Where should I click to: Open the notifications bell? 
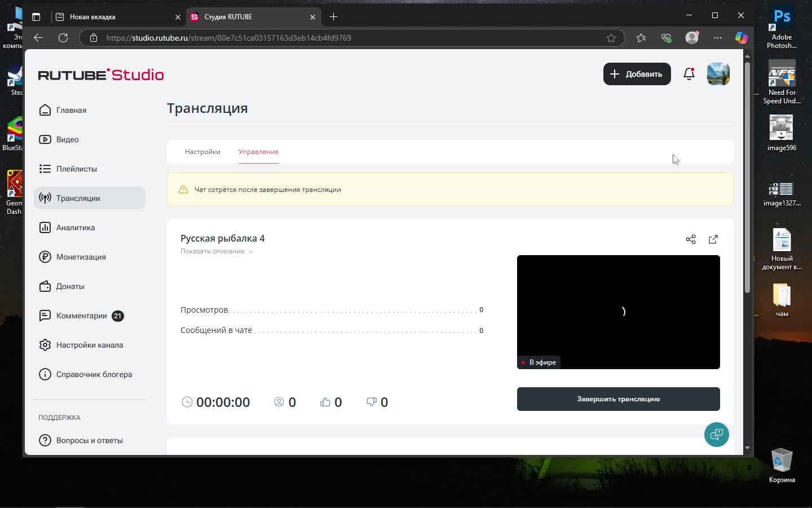pyautogui.click(x=689, y=74)
